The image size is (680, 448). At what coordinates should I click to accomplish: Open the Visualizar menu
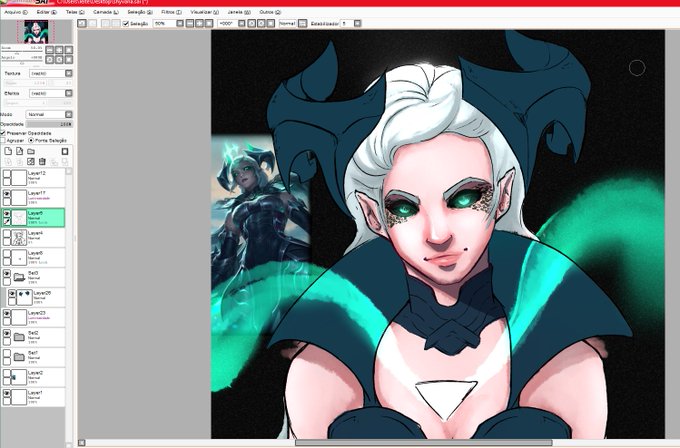[205, 12]
